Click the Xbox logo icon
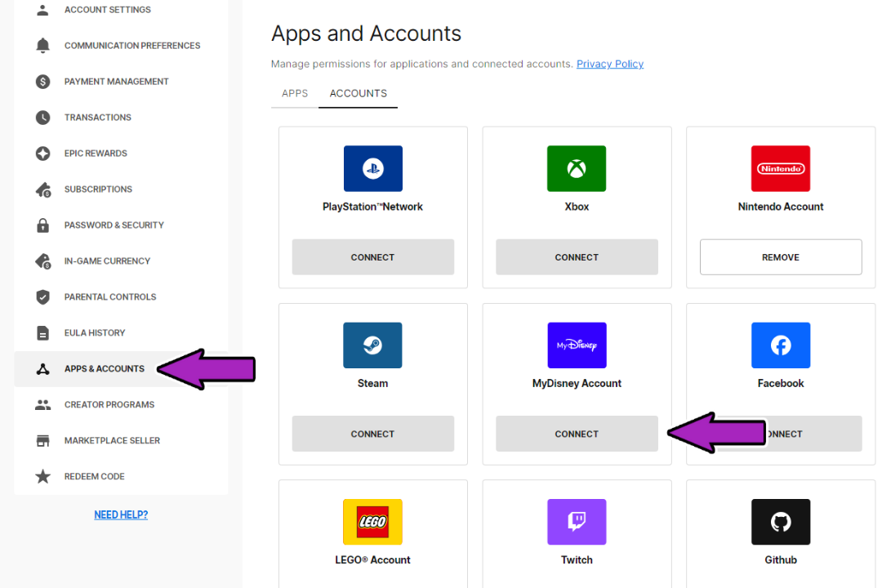Image resolution: width=882 pixels, height=588 pixels. (577, 169)
